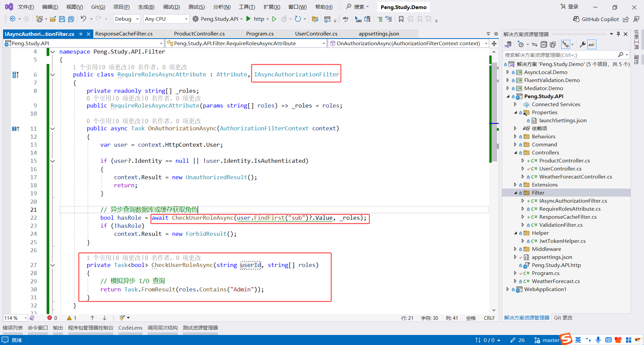Click the new project toolbar icon
Viewport: 644px width, 345px height.
pos(39,19)
